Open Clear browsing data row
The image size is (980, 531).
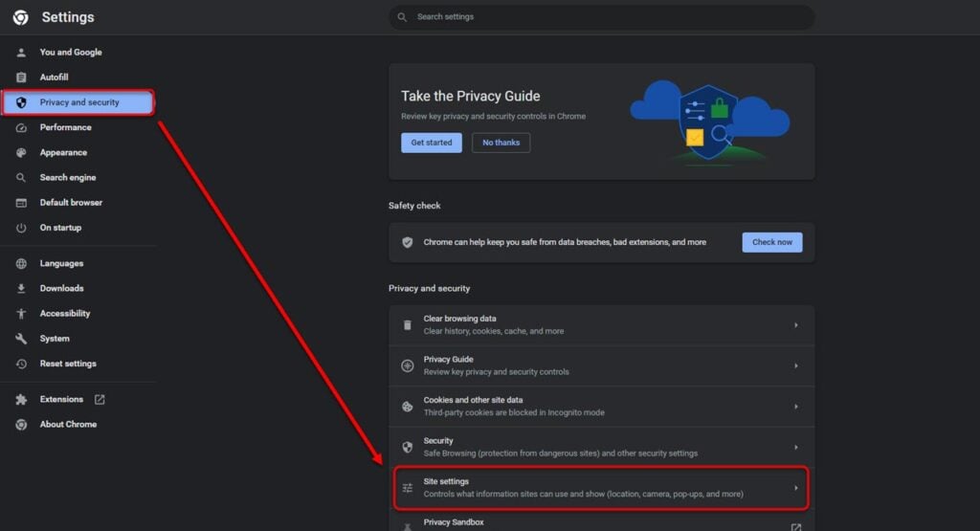602,325
